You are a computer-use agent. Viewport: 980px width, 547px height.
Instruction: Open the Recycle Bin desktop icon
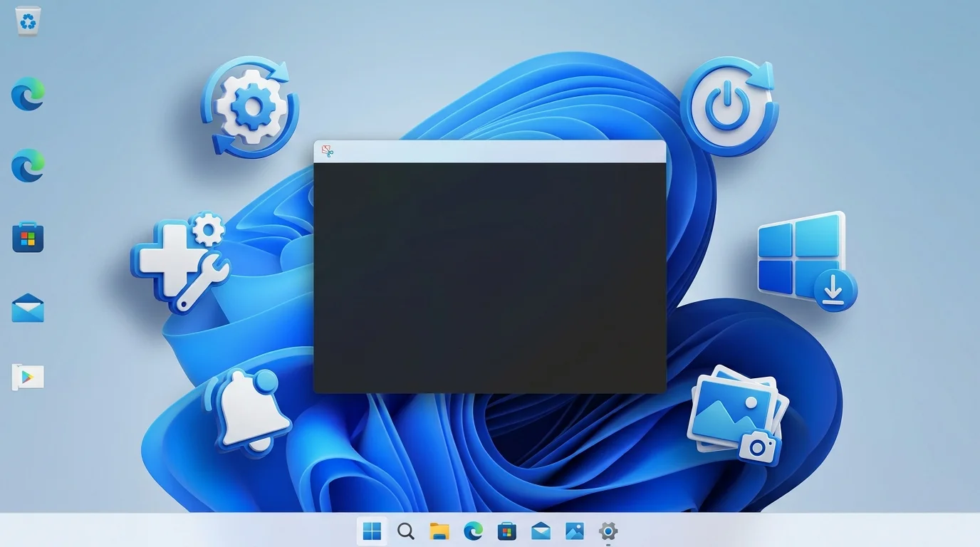[x=28, y=22]
